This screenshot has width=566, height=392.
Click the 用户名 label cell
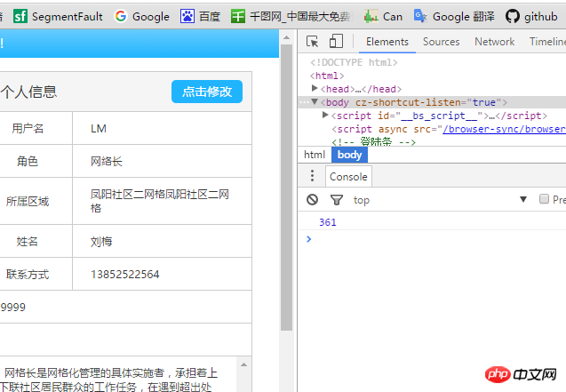coord(28,129)
